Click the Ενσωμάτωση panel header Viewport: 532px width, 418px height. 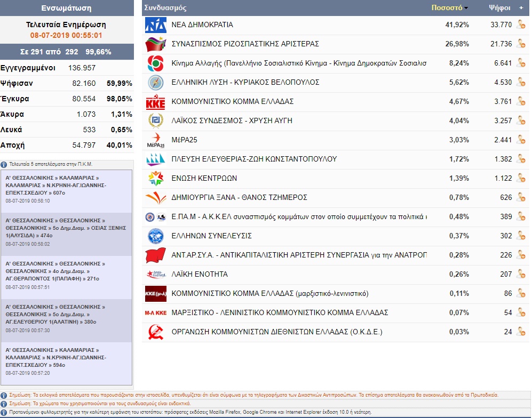pos(67,8)
